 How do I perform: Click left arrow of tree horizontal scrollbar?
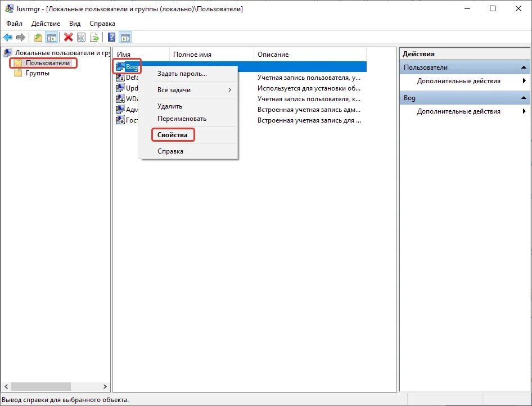click(x=6, y=387)
